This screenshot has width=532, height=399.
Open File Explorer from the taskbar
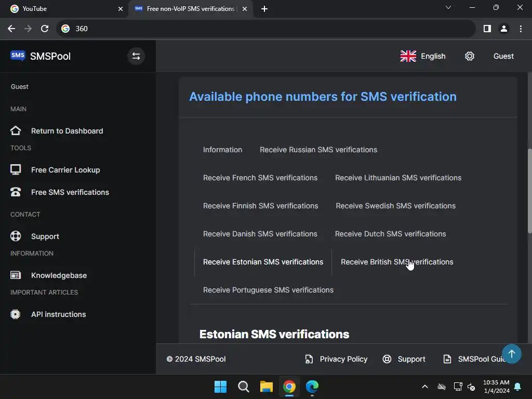pyautogui.click(x=267, y=387)
